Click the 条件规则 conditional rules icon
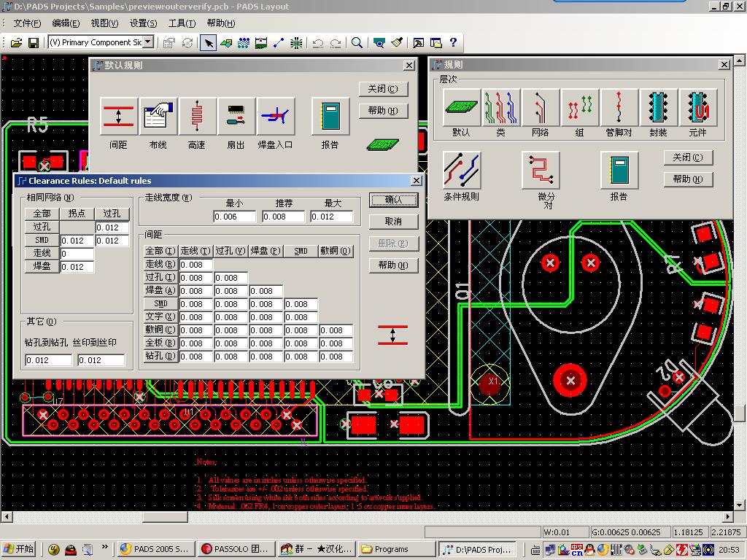Image resolution: width=747 pixels, height=560 pixels. coord(462,170)
